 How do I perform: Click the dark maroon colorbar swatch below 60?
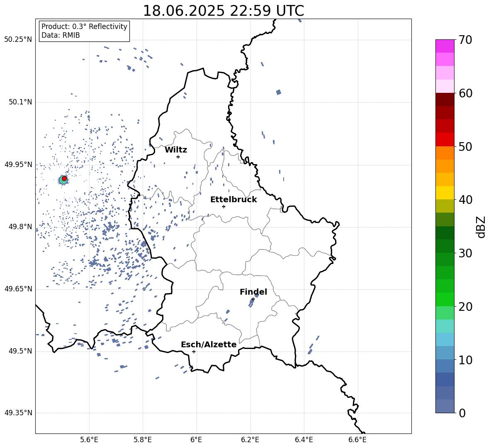(x=445, y=99)
